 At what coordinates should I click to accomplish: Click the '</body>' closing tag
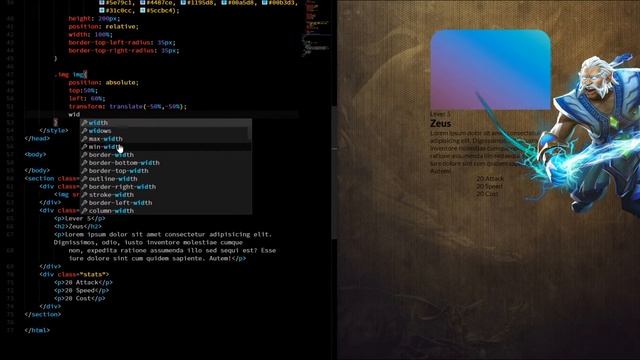[37, 171]
